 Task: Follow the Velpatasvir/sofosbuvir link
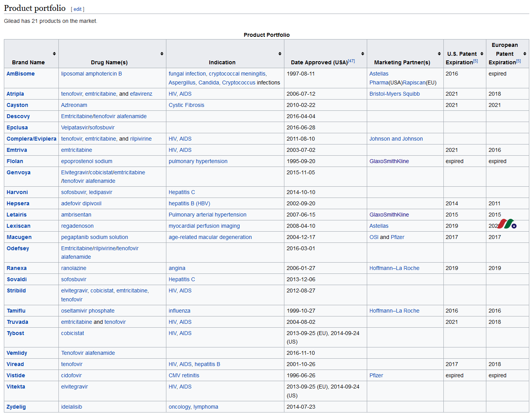(x=88, y=127)
